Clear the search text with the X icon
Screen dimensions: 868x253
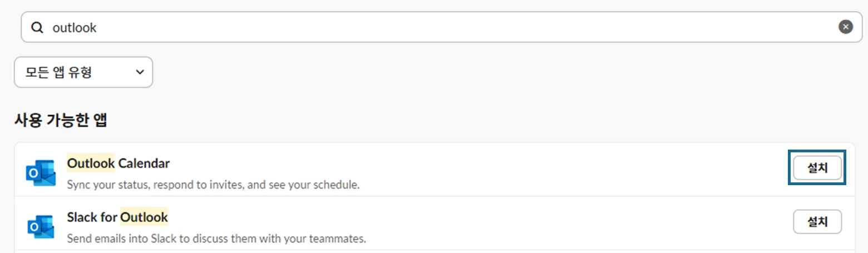pos(845,27)
